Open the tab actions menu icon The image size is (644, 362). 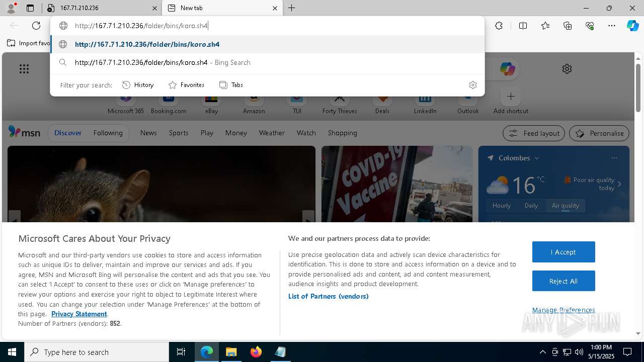[30, 8]
